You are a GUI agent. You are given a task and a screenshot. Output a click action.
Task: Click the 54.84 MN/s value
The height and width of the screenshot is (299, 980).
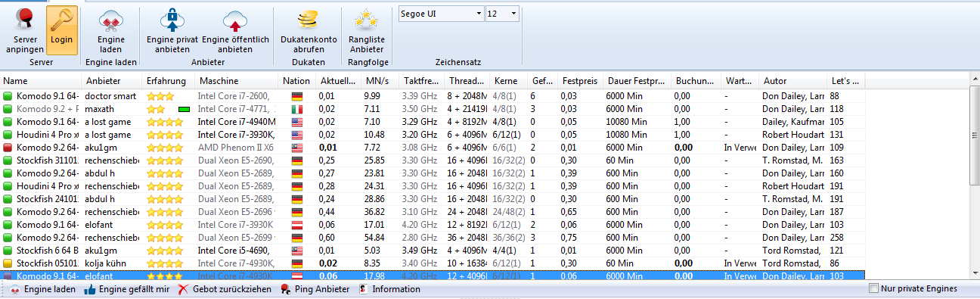376,238
